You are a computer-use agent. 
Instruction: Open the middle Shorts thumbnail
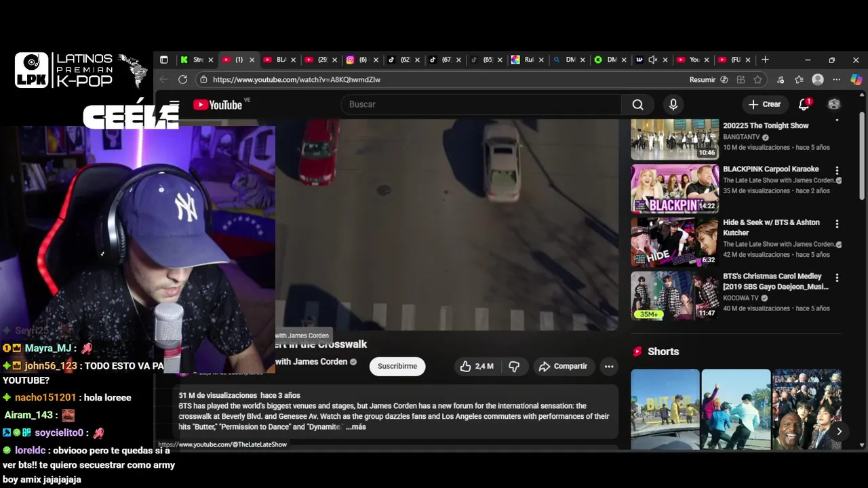736,409
